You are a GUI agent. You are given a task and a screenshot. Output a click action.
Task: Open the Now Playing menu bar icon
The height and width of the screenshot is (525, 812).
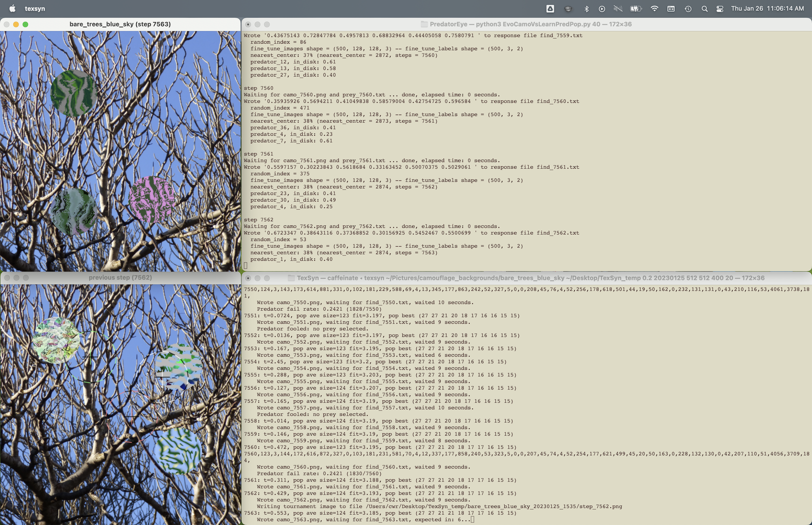click(602, 8)
